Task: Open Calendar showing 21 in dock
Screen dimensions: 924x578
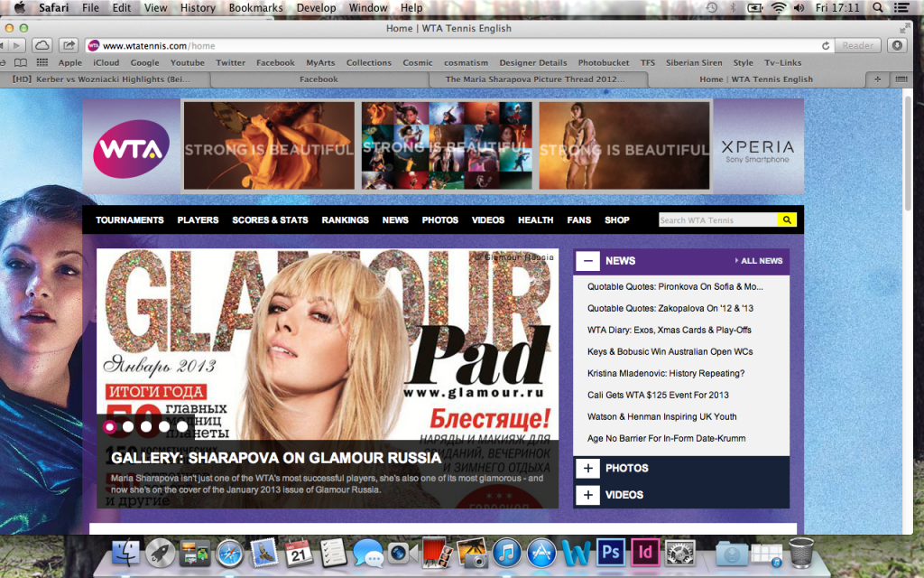Action: pos(298,554)
